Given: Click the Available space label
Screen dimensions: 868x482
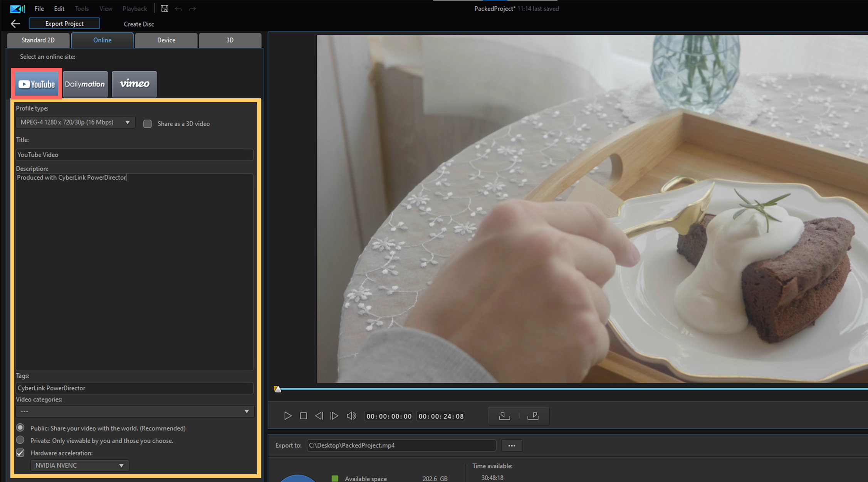Looking at the screenshot, I should tap(366, 479).
